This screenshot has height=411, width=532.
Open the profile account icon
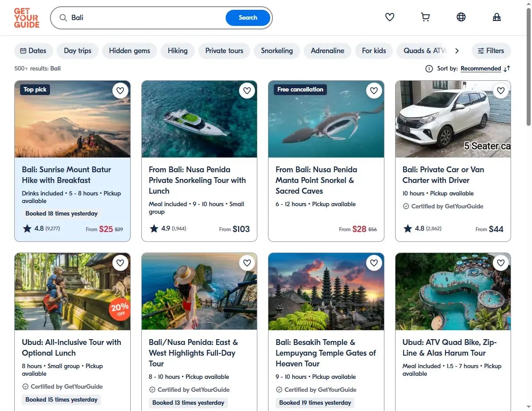click(496, 17)
